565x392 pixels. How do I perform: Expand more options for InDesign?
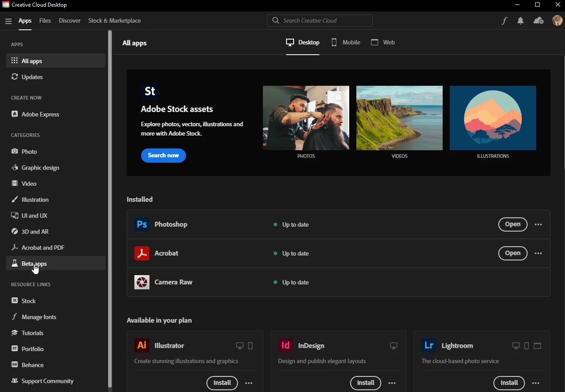click(x=392, y=383)
